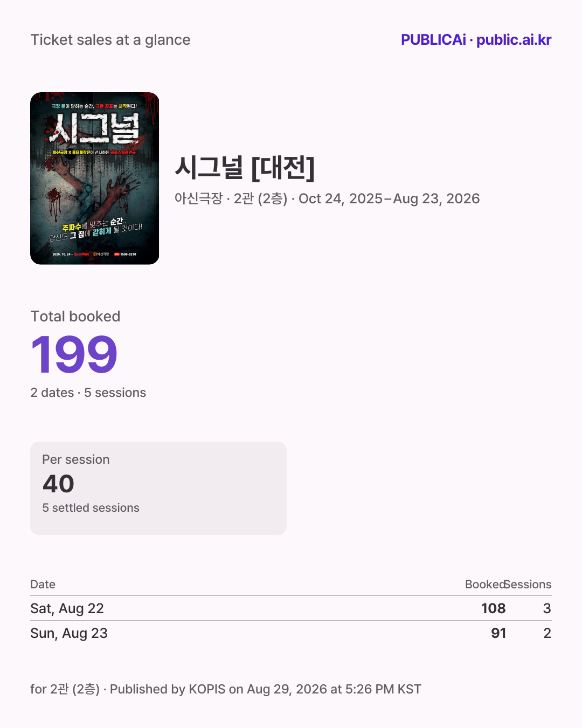Click the 2 dates · 5 sessions text
This screenshot has width=582, height=728.
click(88, 393)
